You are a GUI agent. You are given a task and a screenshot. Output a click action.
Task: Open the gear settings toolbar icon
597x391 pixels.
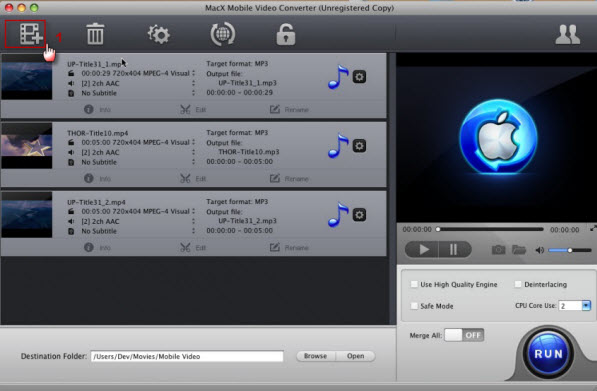[x=158, y=34]
